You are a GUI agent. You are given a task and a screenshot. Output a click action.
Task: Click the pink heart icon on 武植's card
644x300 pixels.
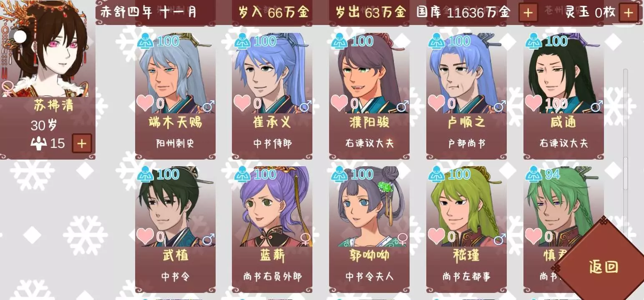(145, 236)
